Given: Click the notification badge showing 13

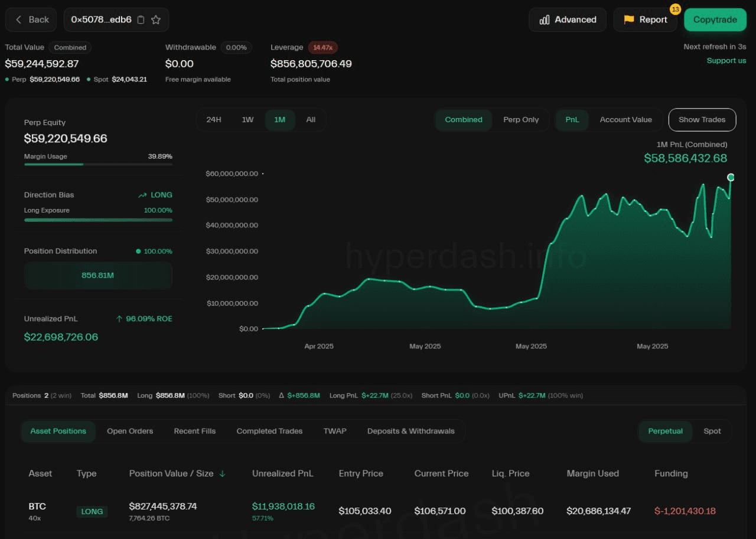Looking at the screenshot, I should 675,9.
